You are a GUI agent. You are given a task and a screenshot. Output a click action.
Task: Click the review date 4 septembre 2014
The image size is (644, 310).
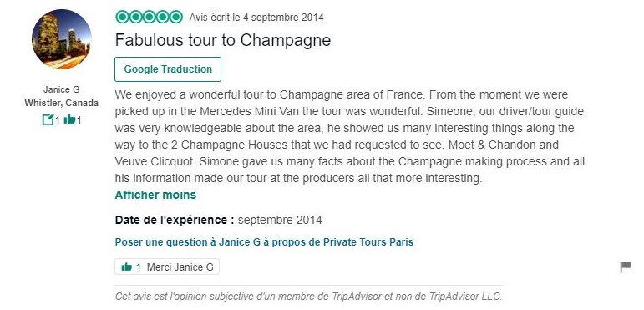(x=283, y=18)
